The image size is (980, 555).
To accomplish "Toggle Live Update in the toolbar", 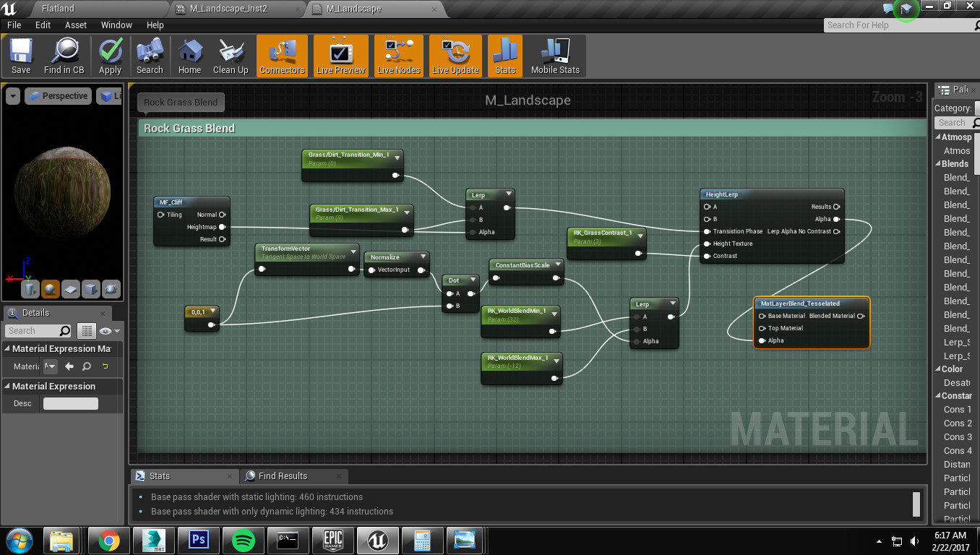I will [x=455, y=56].
